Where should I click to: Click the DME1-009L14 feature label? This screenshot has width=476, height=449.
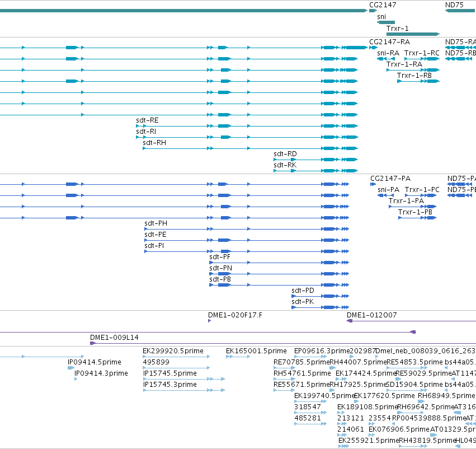click(114, 338)
